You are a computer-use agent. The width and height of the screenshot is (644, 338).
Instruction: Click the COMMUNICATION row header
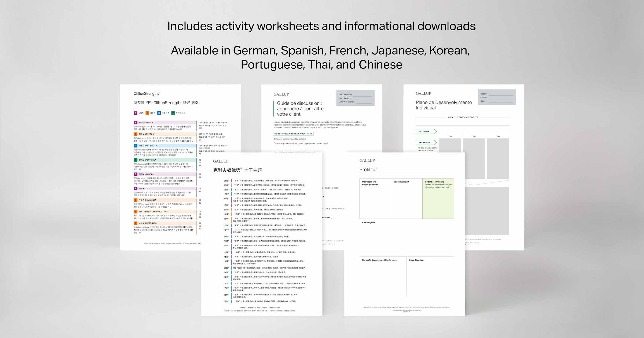165,211
